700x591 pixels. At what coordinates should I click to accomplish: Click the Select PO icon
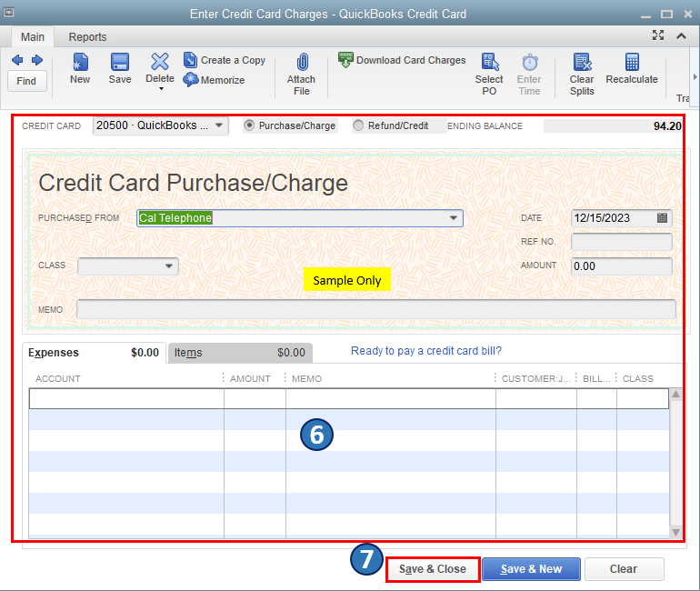[490, 62]
